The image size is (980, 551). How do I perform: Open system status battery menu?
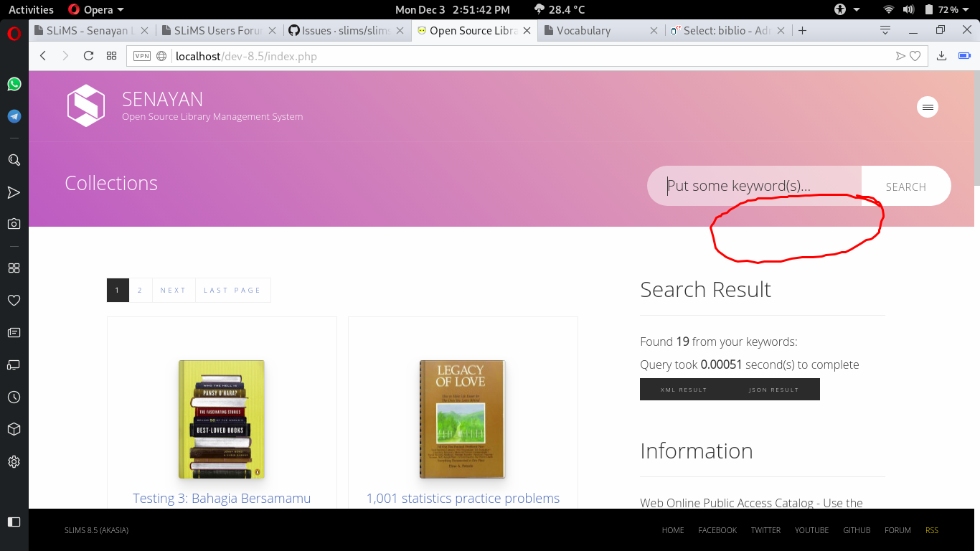tap(948, 9)
